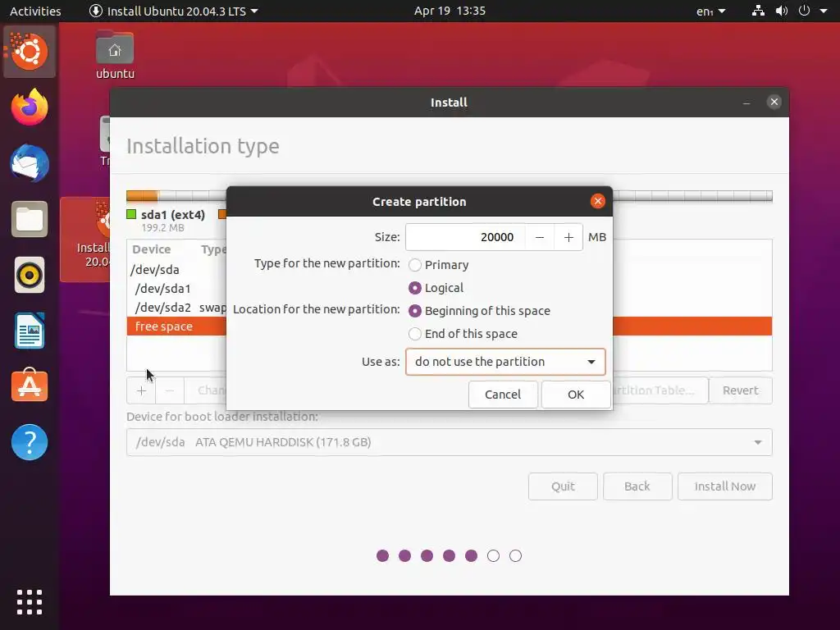Click the orange segment of the partition bar
Viewport: 840px width, 630px height.
142,196
